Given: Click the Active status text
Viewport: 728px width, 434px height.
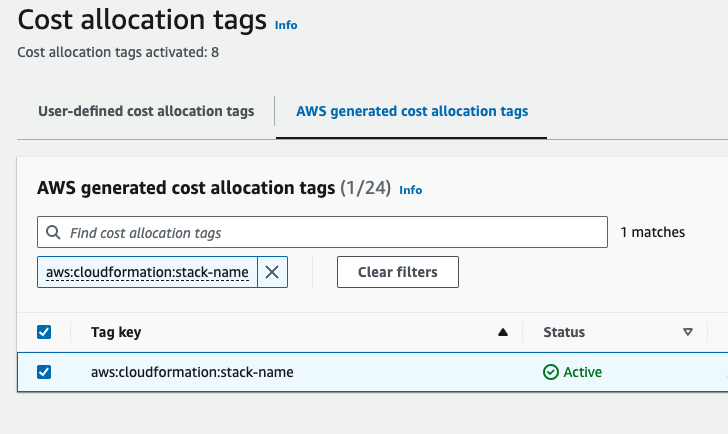Looking at the screenshot, I should pos(583,372).
